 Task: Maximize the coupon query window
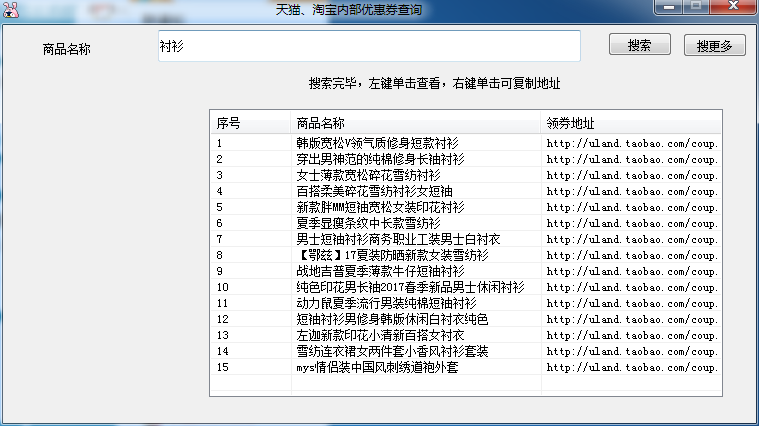(x=695, y=7)
